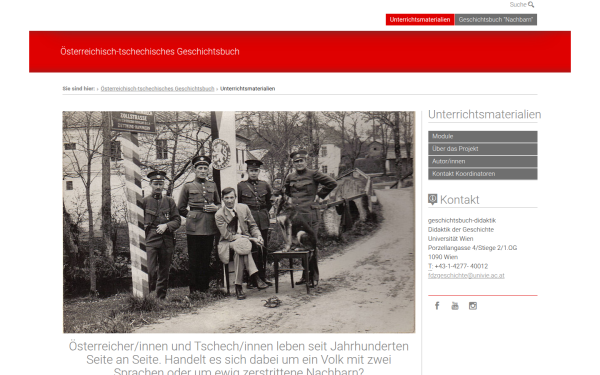Click the text geschichtsbuch-didaktik
The image size is (600, 375).
pos(462,220)
